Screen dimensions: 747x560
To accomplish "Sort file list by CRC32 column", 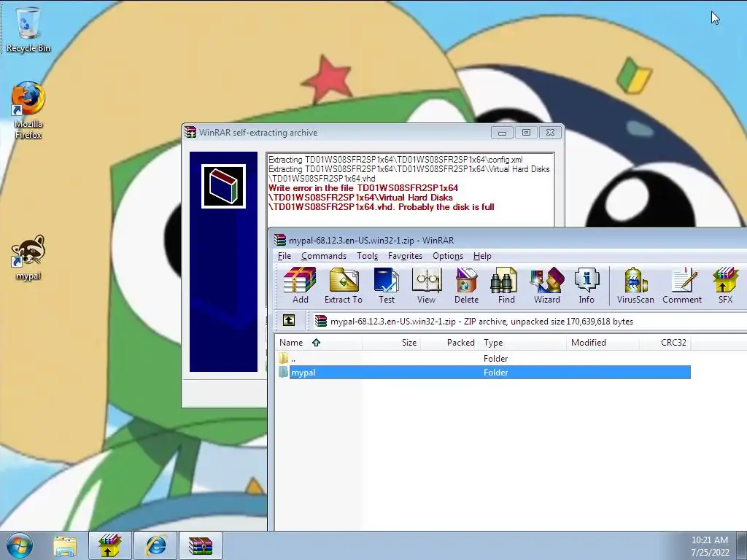I will coord(665,343).
